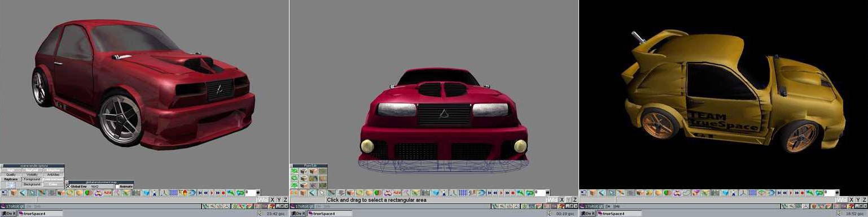Image resolution: width=868 pixels, height=217 pixels.
Task: Click green sphere icon in red perspective window
Action: [89, 193]
